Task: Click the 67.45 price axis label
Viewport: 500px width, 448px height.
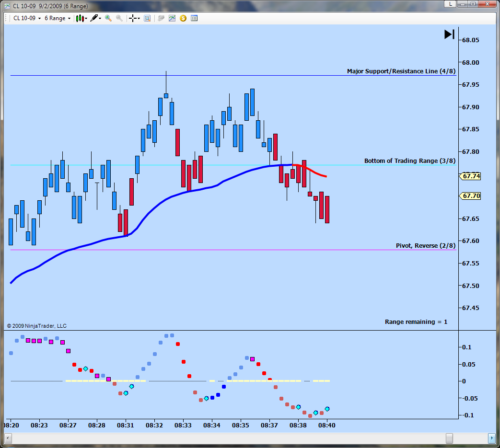Action: point(470,308)
